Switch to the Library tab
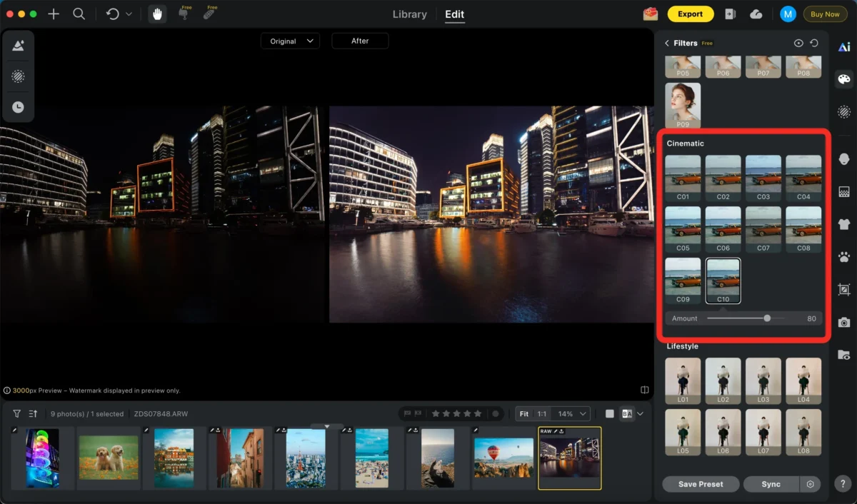This screenshot has height=504, width=857. coord(410,14)
